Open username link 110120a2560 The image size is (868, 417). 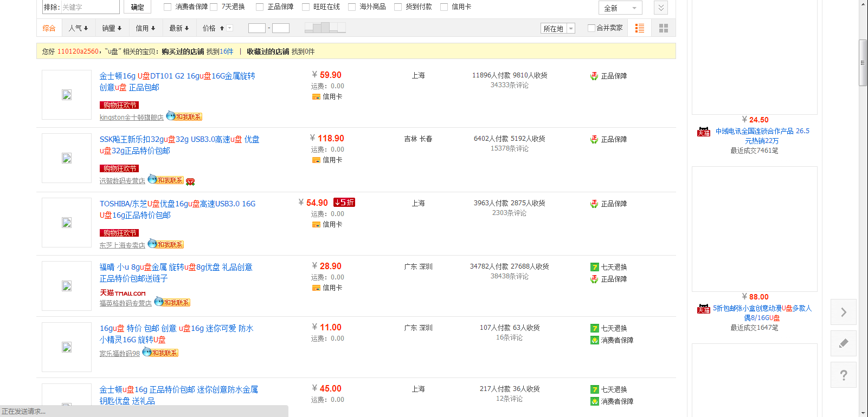pos(78,51)
